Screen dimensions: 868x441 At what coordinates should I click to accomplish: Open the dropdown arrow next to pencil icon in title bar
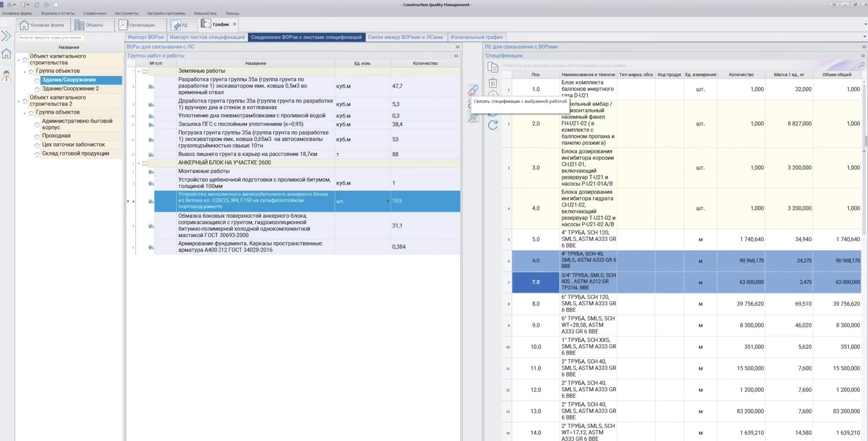(28, 5)
